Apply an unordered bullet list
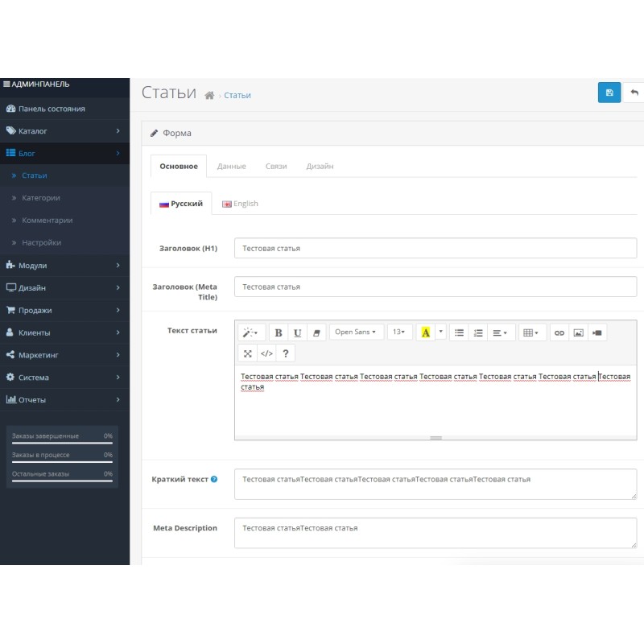 [459, 332]
